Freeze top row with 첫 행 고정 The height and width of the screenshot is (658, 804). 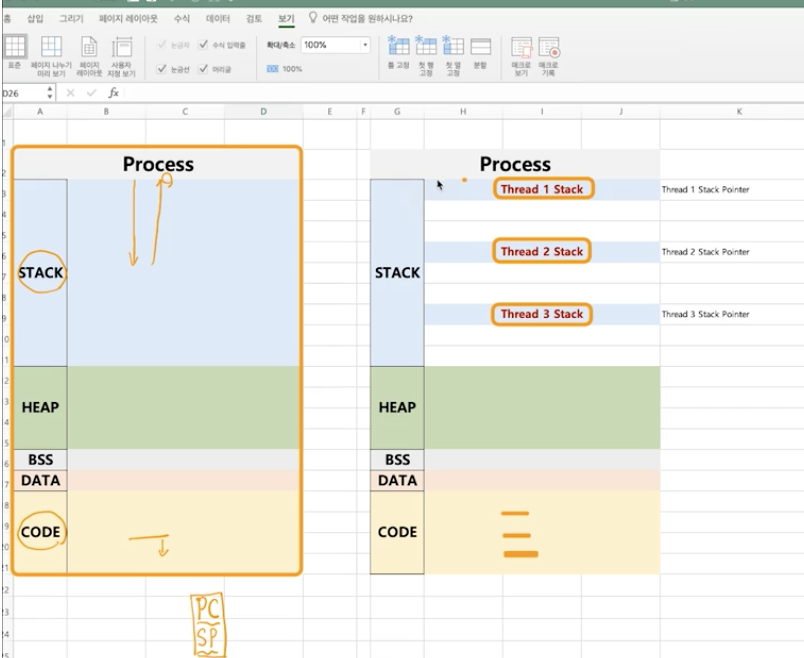click(x=426, y=56)
